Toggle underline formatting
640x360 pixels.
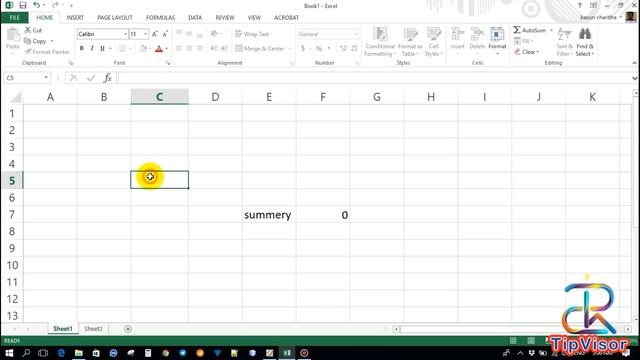coord(102,49)
